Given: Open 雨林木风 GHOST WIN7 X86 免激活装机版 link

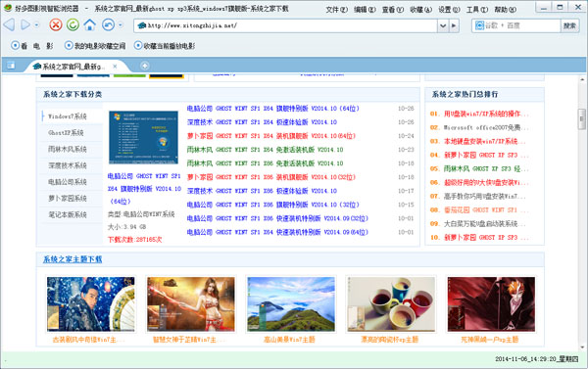Looking at the screenshot, I should (266, 163).
